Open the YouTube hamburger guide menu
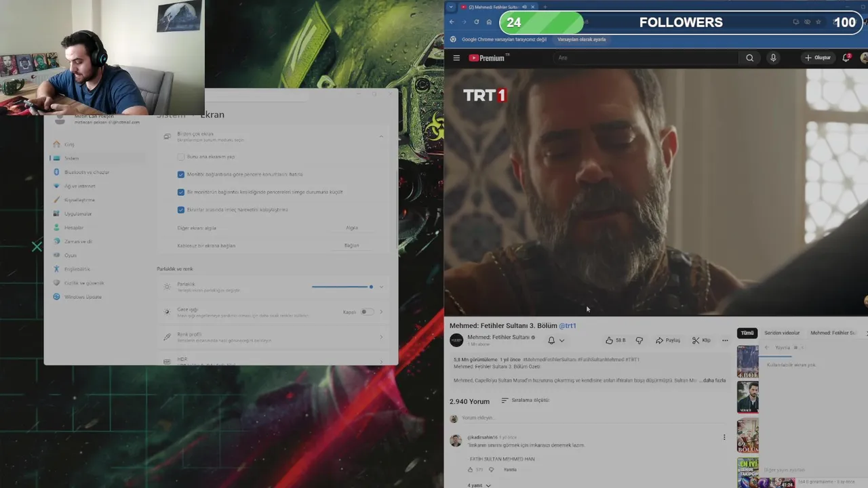This screenshot has height=488, width=868. pyautogui.click(x=456, y=58)
